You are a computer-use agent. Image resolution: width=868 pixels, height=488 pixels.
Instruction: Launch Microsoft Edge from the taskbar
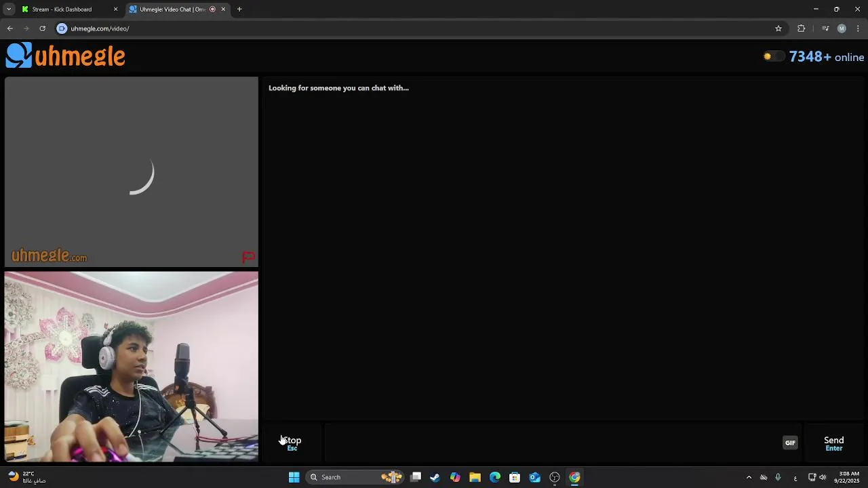pos(495,477)
